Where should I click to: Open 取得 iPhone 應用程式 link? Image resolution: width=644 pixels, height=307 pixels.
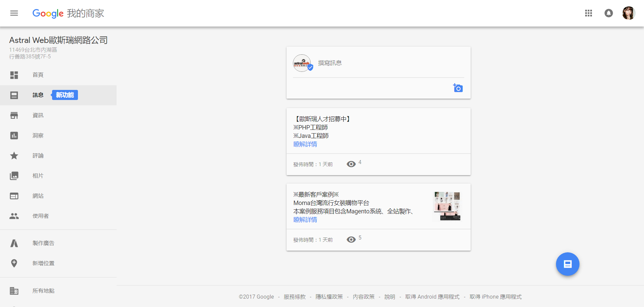496,297
